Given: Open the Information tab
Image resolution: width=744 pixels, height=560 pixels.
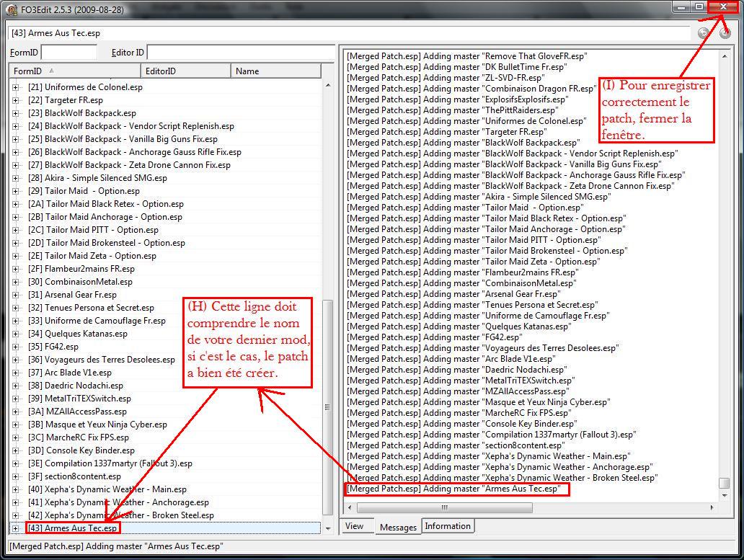Looking at the screenshot, I should [x=447, y=526].
